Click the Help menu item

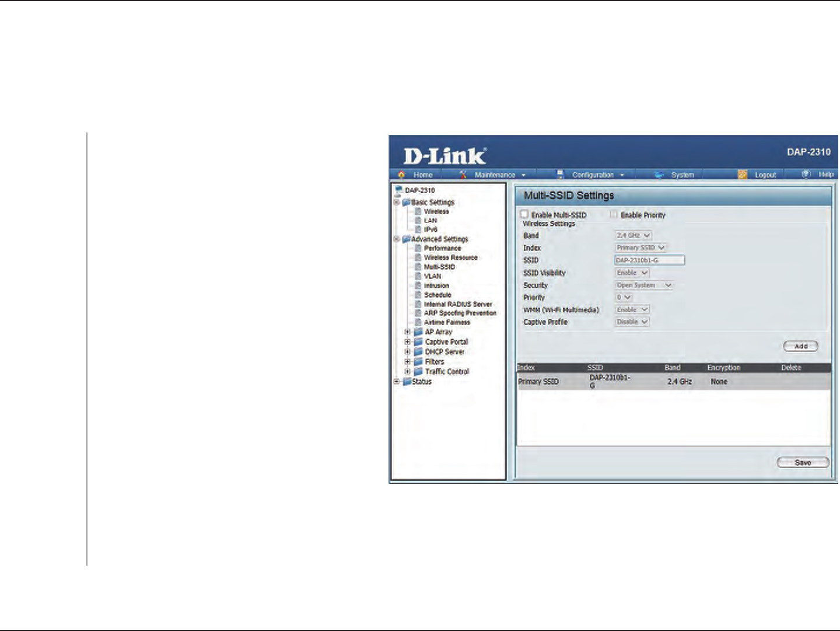click(826, 174)
